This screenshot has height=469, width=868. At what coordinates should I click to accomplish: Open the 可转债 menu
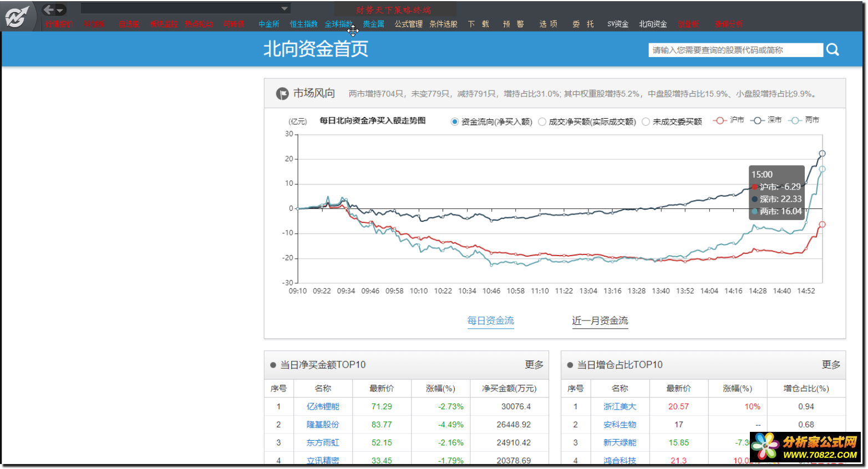(234, 24)
